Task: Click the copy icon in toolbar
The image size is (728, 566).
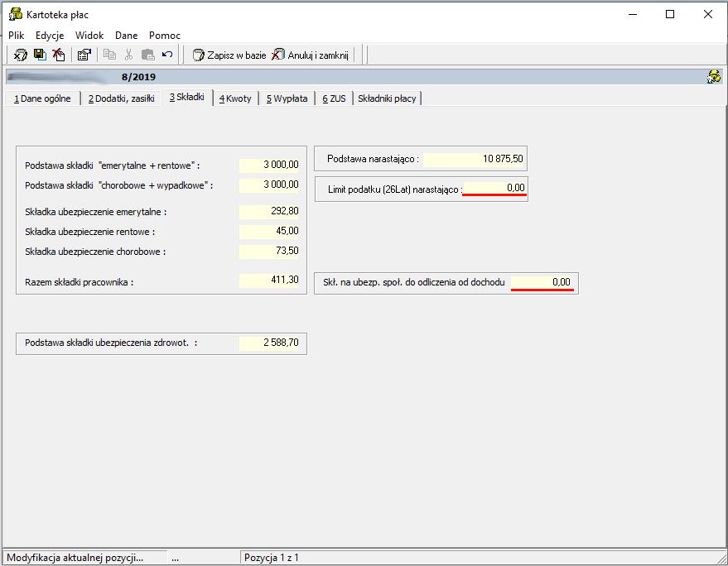Action: click(109, 55)
